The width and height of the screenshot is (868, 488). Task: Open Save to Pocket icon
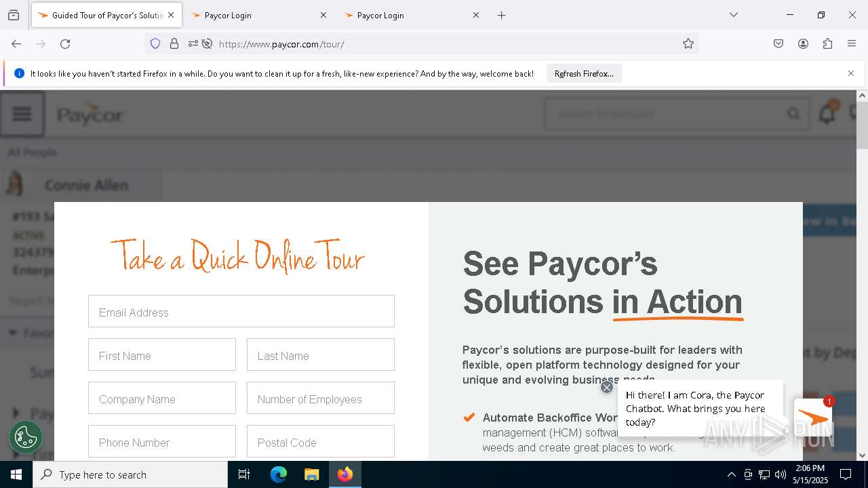pyautogui.click(x=778, y=43)
